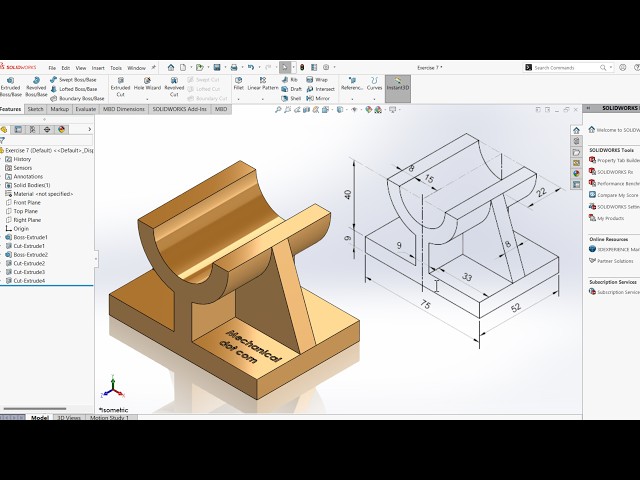Screen dimensions: 640x480
Task: Activate the Revolved Cut tool
Action: pos(174,87)
